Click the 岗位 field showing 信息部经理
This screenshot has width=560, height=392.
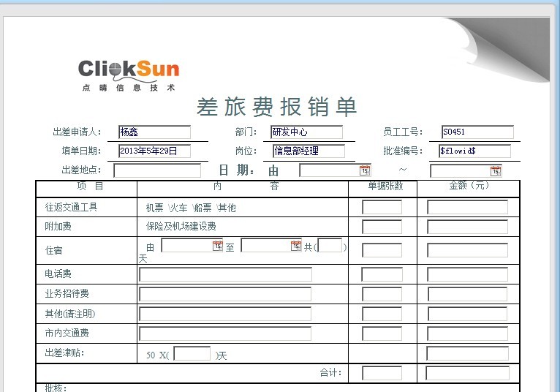(309, 151)
